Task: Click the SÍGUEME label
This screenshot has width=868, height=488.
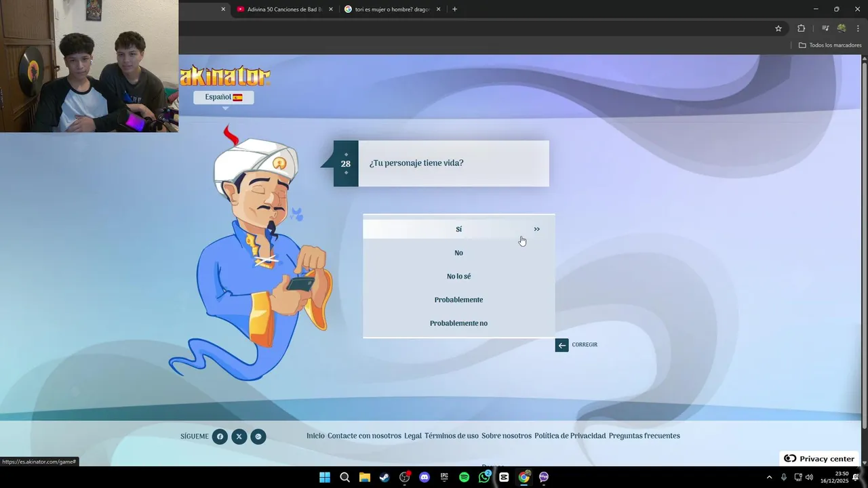Action: [195, 436]
